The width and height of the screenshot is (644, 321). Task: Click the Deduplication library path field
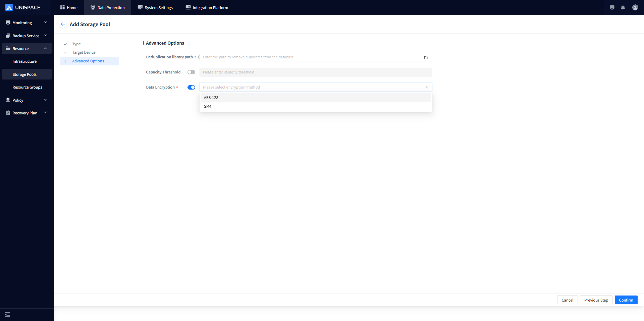pyautogui.click(x=310, y=57)
